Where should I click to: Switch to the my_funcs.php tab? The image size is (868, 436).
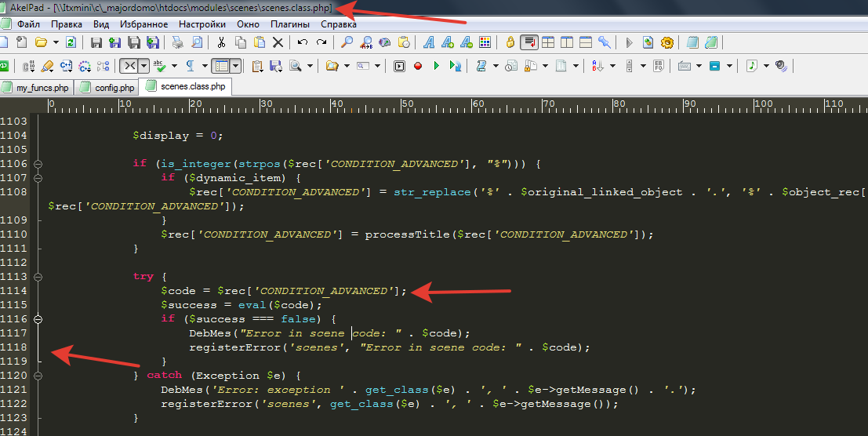coord(36,88)
